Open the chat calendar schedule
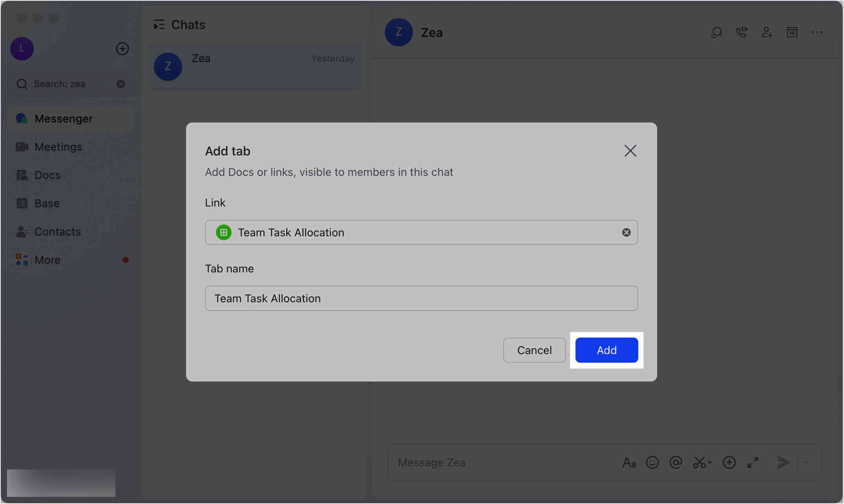The height and width of the screenshot is (504, 844). tap(792, 33)
